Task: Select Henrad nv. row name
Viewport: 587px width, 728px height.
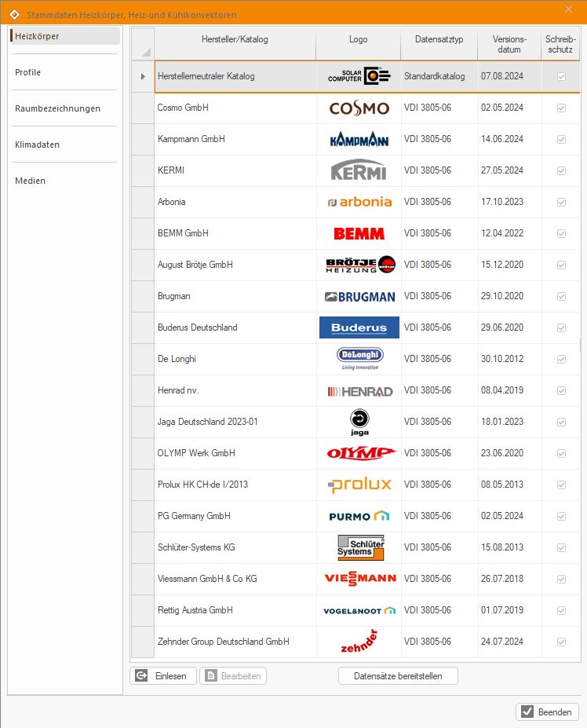Action: tap(178, 390)
